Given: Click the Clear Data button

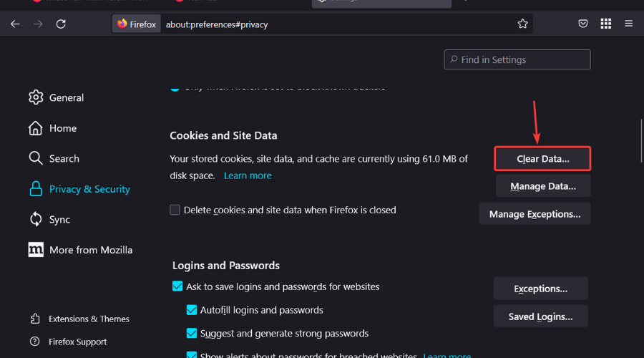Looking at the screenshot, I should click(x=543, y=159).
